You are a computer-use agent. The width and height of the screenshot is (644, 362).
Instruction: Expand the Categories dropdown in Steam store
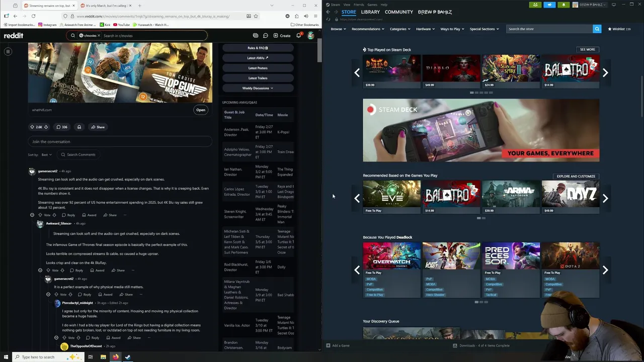coord(400,29)
